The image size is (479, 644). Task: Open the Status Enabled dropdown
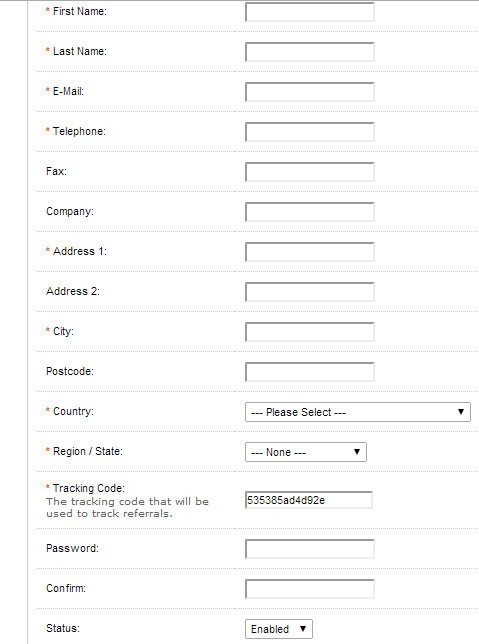point(279,629)
